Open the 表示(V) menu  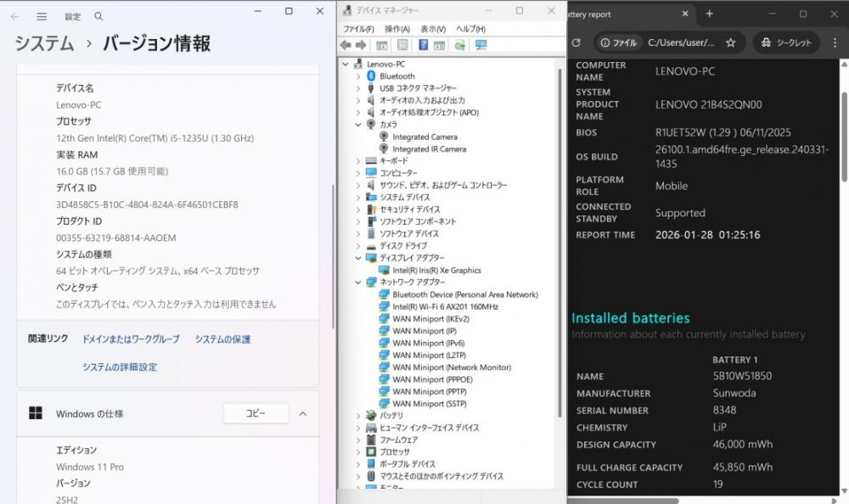click(x=433, y=29)
